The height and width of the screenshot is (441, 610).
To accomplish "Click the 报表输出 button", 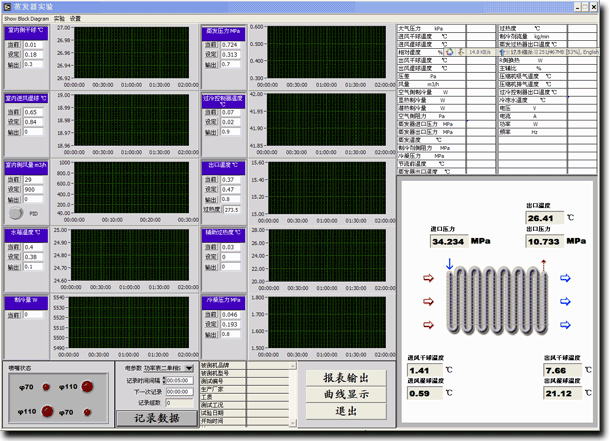I will click(345, 378).
